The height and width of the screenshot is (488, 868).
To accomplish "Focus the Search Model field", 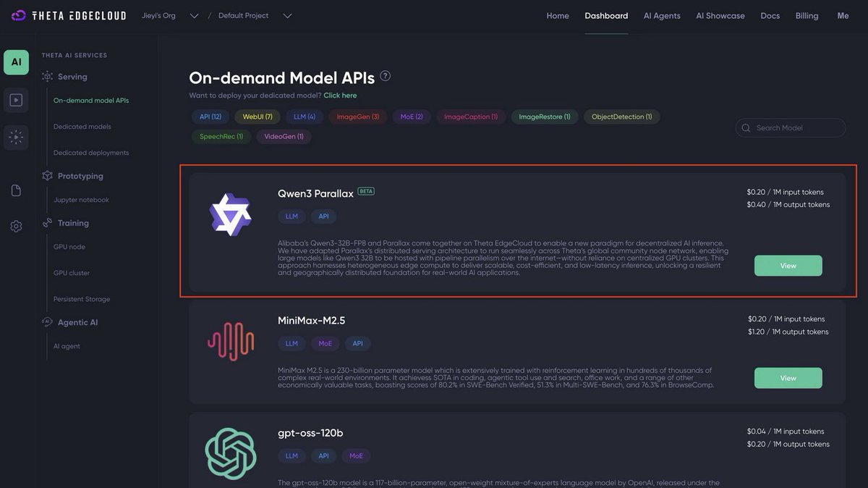I will [791, 128].
